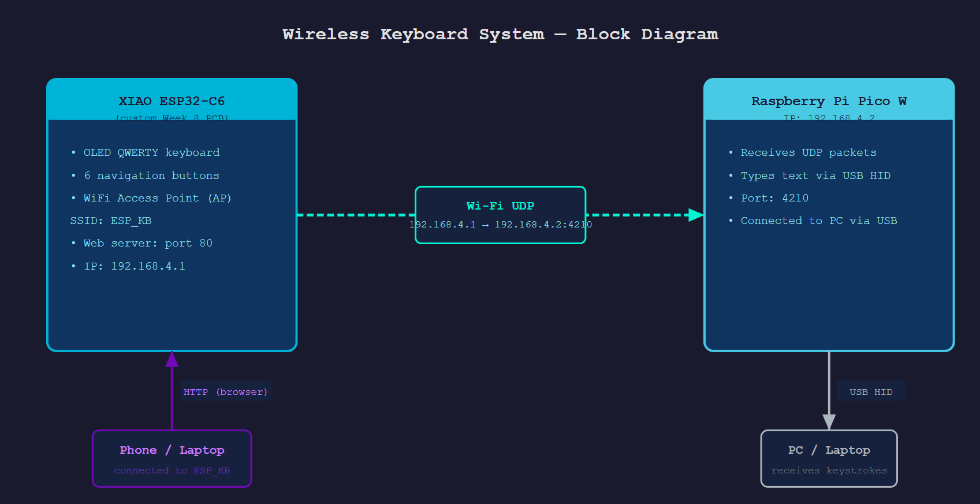The width and height of the screenshot is (980, 504).
Task: Click the "Web server: port 80" bullet
Action: tap(141, 244)
